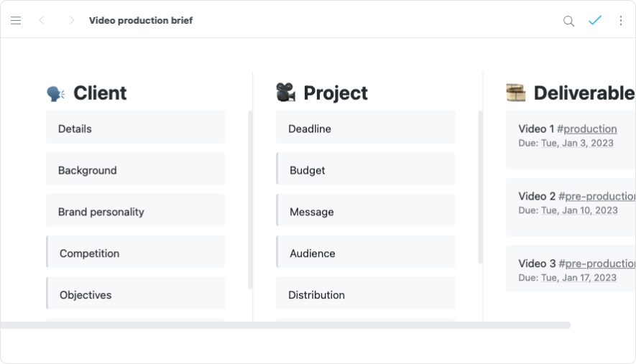
Task: Click the Client column vertical scrollbar
Action: tap(250, 200)
